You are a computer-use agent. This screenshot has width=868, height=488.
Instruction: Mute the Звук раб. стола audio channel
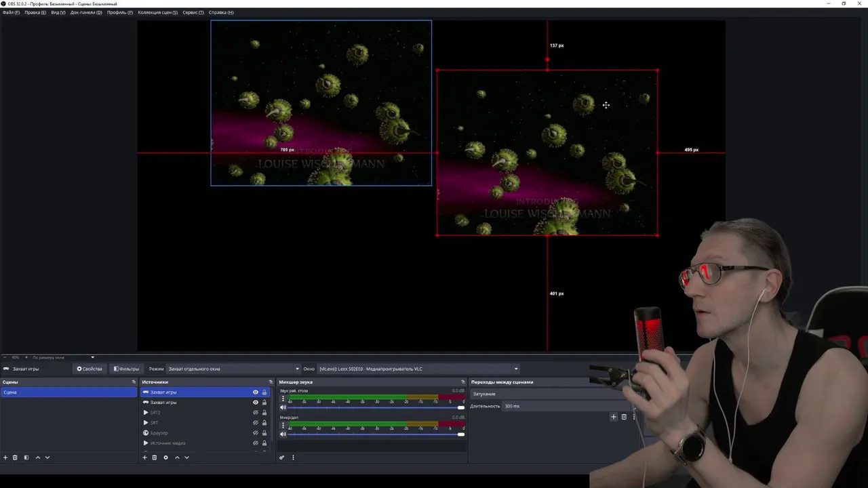[x=283, y=407]
